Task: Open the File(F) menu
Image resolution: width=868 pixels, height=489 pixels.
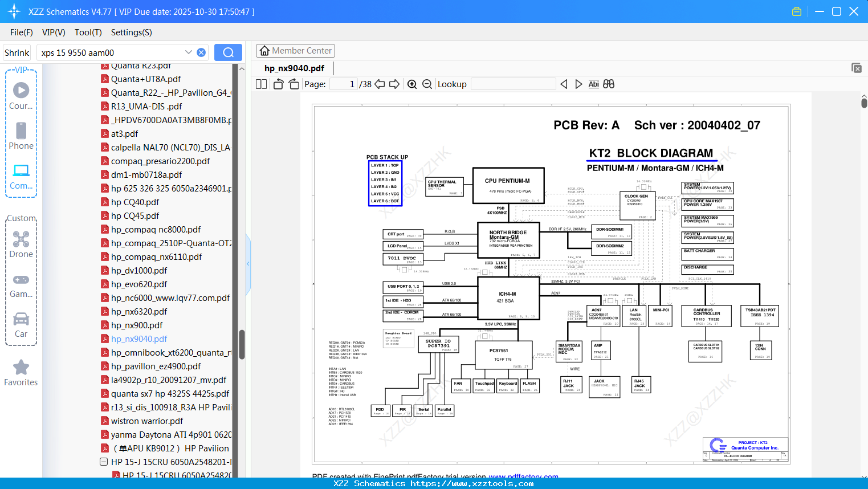Action: tap(22, 32)
